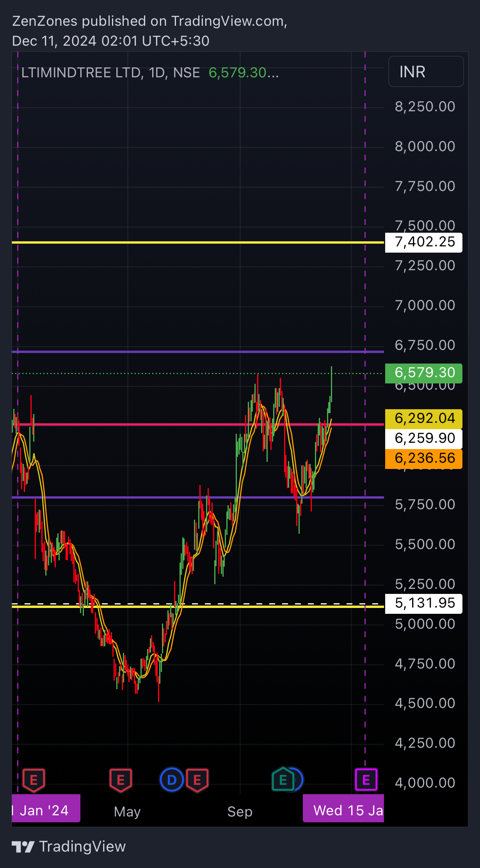Click the 7,000.00 price axis label
This screenshot has height=868, width=480.
[425, 305]
